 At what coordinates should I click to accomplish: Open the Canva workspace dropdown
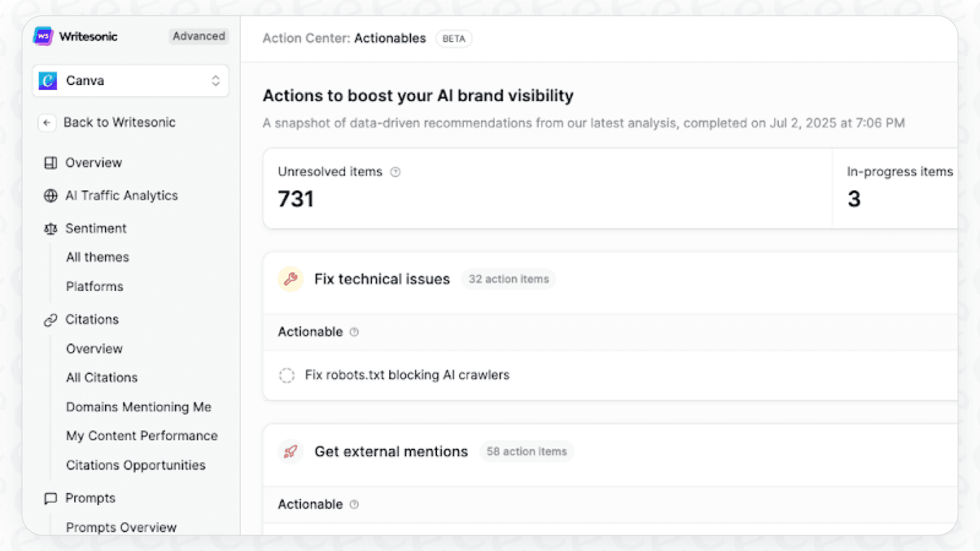tap(216, 80)
